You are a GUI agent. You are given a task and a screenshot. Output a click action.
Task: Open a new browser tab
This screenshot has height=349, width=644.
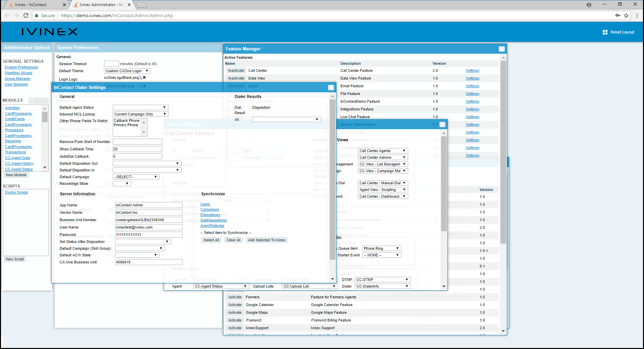coord(142,5)
